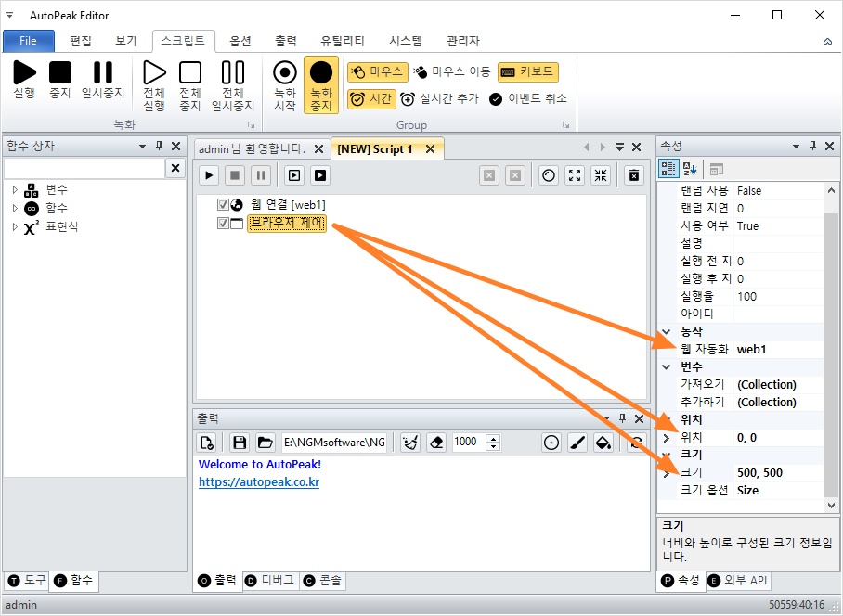The image size is (843, 616).
Task: Open the File menu
Action: (x=29, y=41)
